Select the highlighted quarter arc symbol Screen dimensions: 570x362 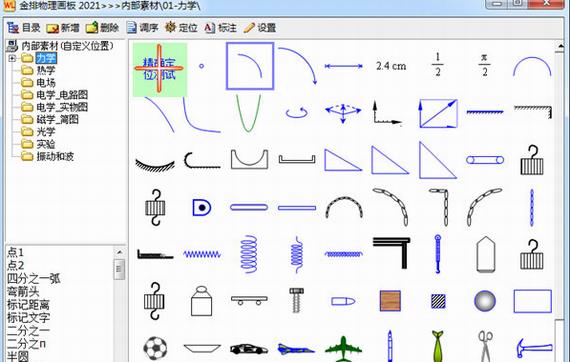250,66
